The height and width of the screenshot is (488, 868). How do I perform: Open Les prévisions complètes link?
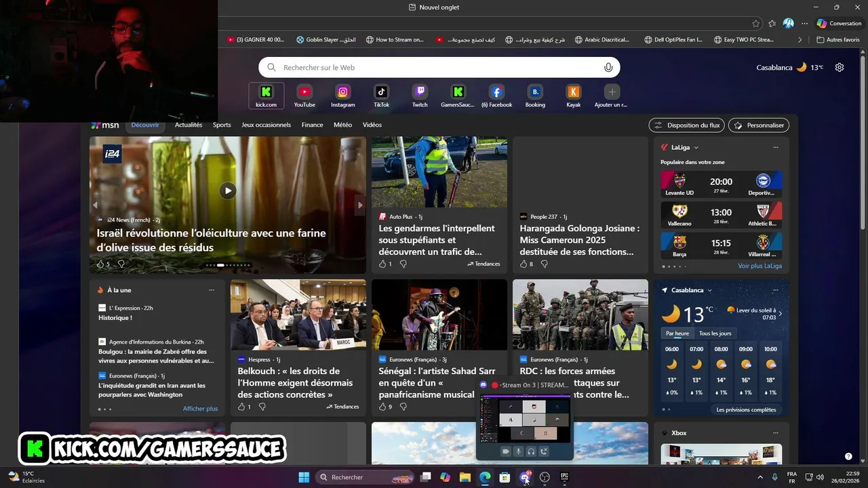click(746, 409)
